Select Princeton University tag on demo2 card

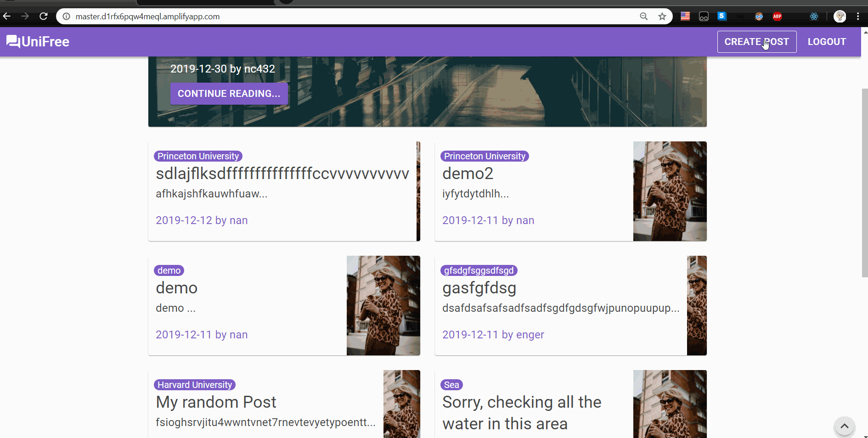tap(485, 156)
